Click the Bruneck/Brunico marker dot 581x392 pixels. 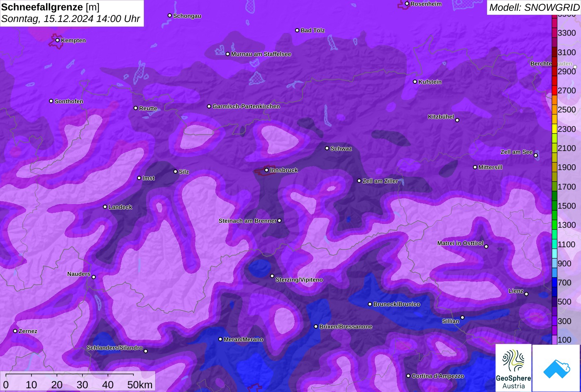370,304
